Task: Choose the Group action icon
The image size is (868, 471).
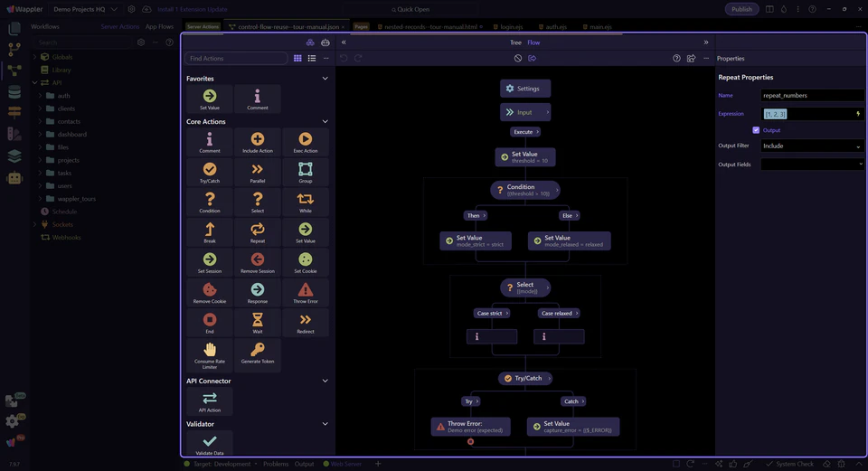Action: click(x=306, y=173)
